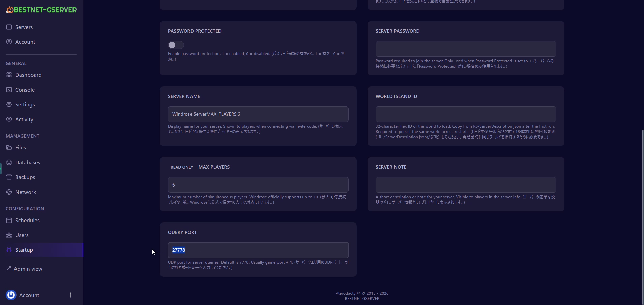
Task: Click the World Island ID field
Action: (x=466, y=114)
